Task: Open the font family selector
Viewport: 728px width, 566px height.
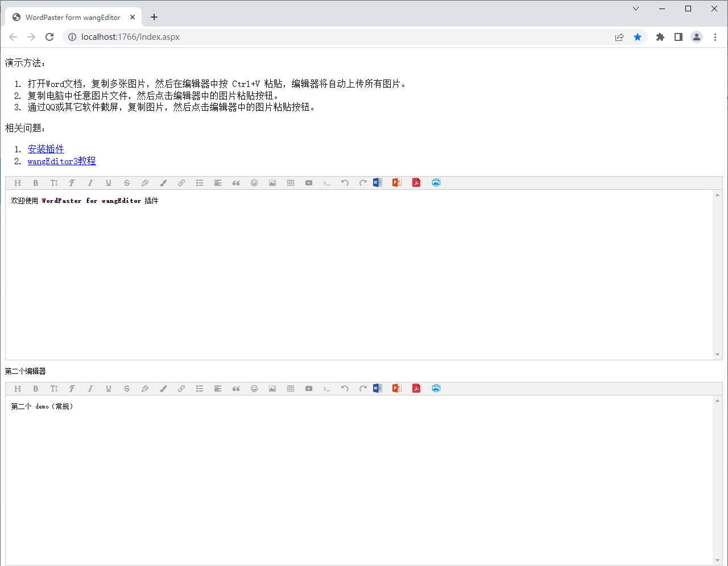Action: click(72, 182)
